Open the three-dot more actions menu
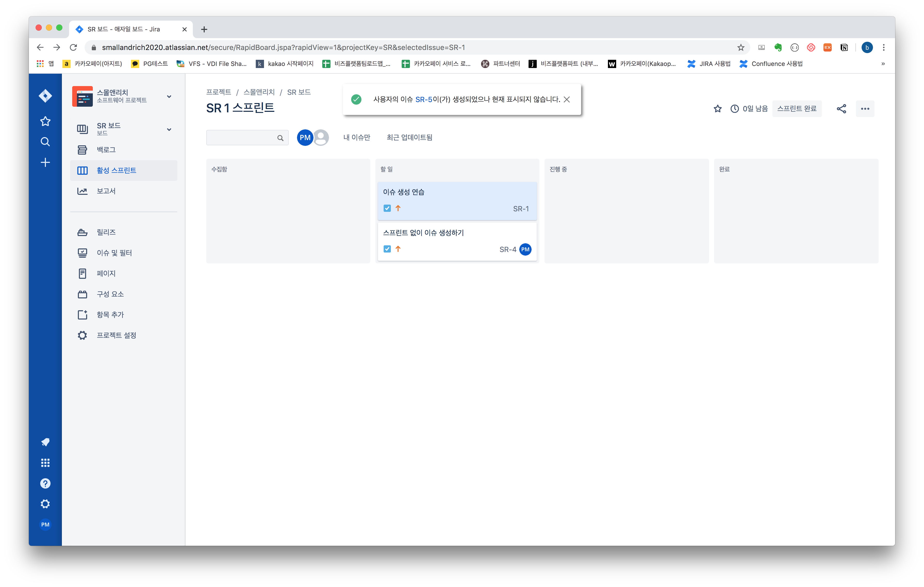Viewport: 924px width, 587px height. coord(865,109)
